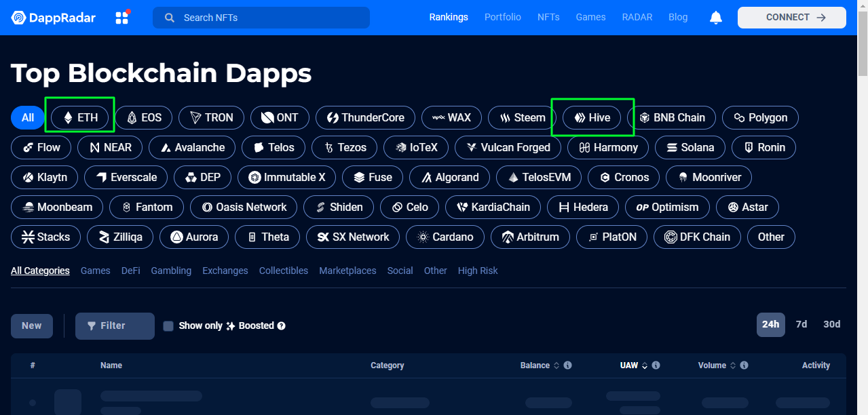868x415 pixels.
Task: Click the page vertical scrollbar thumb
Action: (x=863, y=44)
